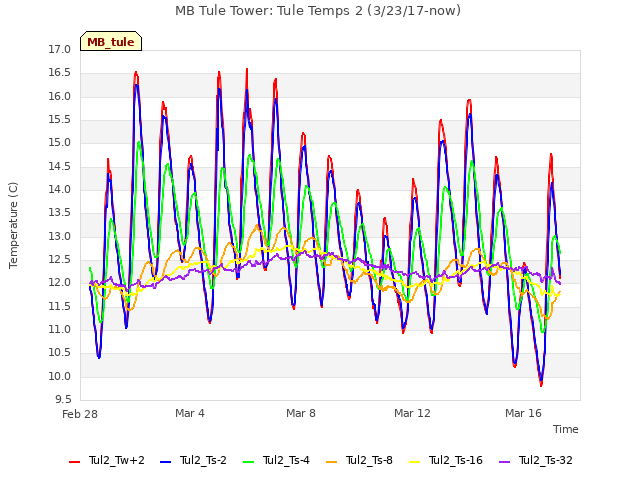Click the Mar 16 x-axis tick label
Viewport: 640px width, 480px height.
click(x=523, y=413)
